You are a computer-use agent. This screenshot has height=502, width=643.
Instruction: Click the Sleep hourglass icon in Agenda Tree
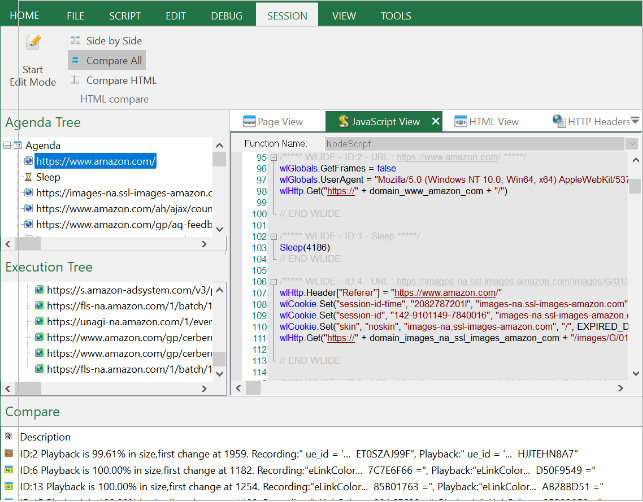point(28,177)
